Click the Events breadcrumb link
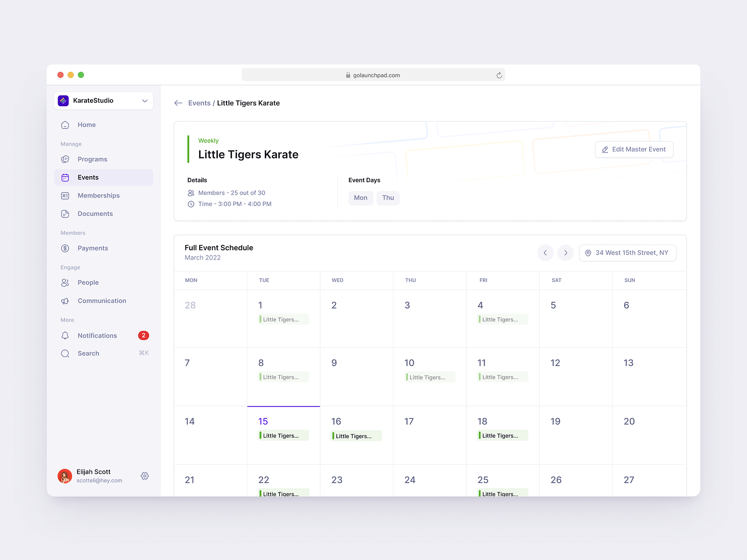Screen dimensions: 747x560 coord(199,103)
